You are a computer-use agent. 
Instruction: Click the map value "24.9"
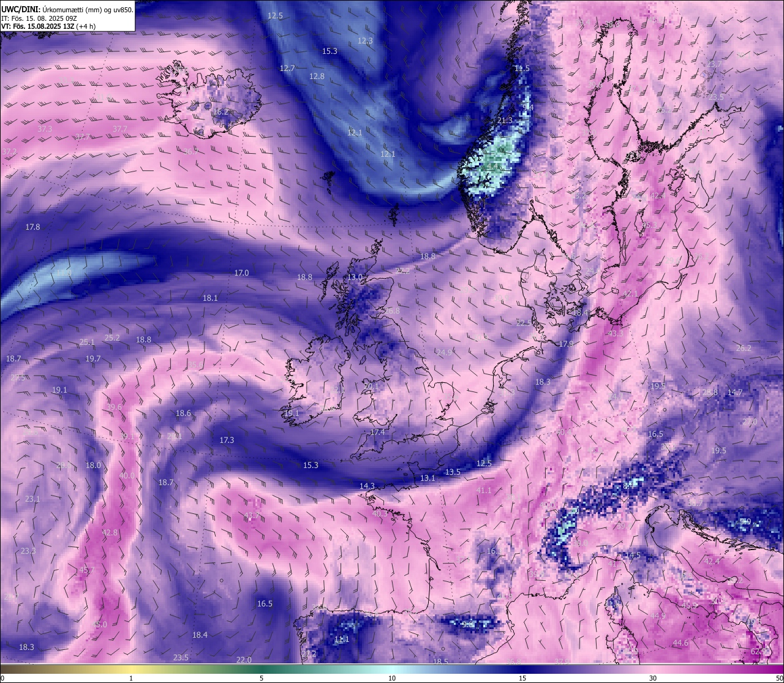pos(443,352)
